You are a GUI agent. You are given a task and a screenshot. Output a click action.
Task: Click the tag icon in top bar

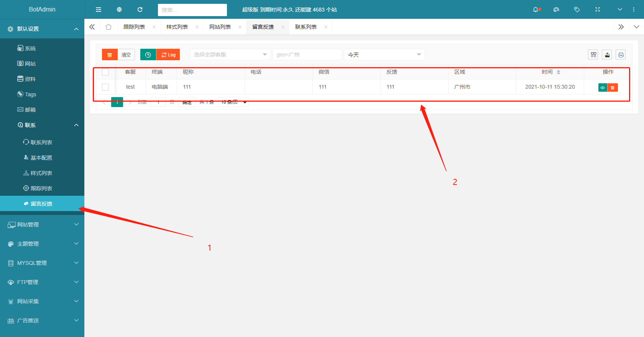[x=577, y=10]
